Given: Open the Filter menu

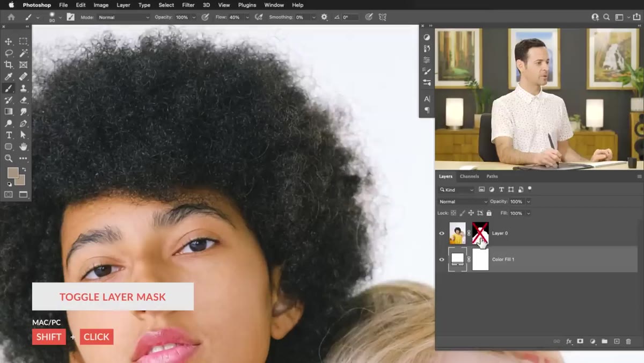Looking at the screenshot, I should point(188,5).
